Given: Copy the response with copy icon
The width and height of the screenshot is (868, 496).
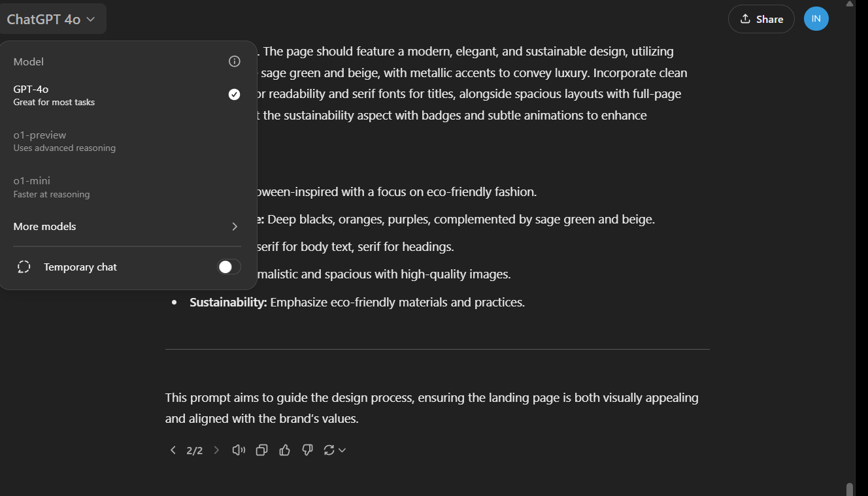Looking at the screenshot, I should [x=261, y=450].
